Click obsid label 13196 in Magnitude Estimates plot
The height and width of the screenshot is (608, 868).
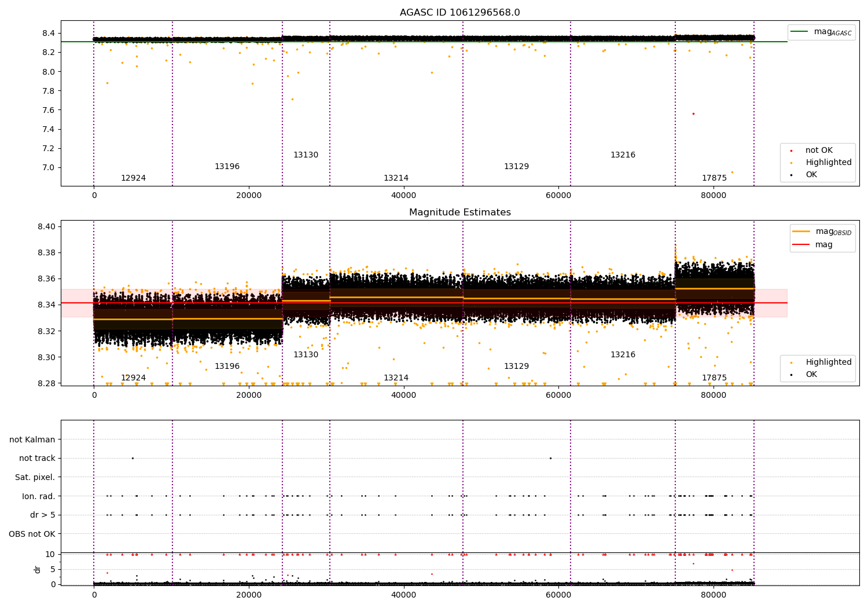click(227, 367)
